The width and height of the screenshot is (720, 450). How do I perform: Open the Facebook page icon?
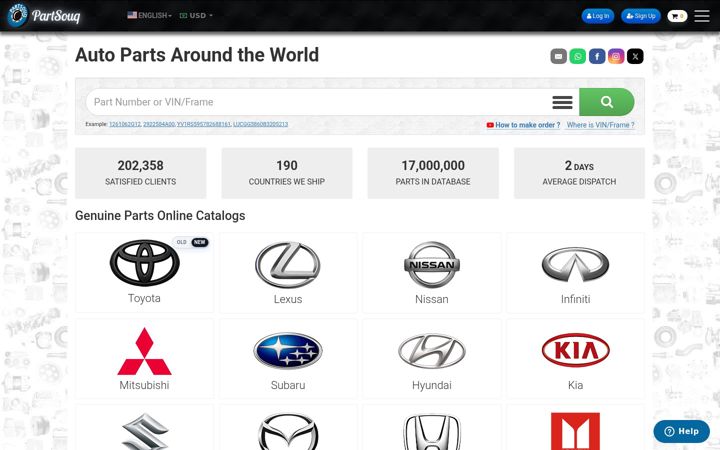[x=597, y=56]
